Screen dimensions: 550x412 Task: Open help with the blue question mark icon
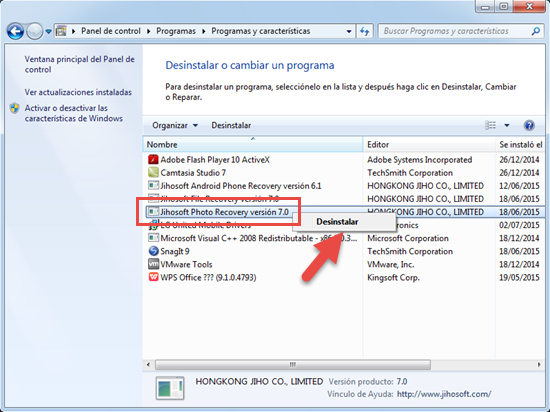[x=529, y=125]
